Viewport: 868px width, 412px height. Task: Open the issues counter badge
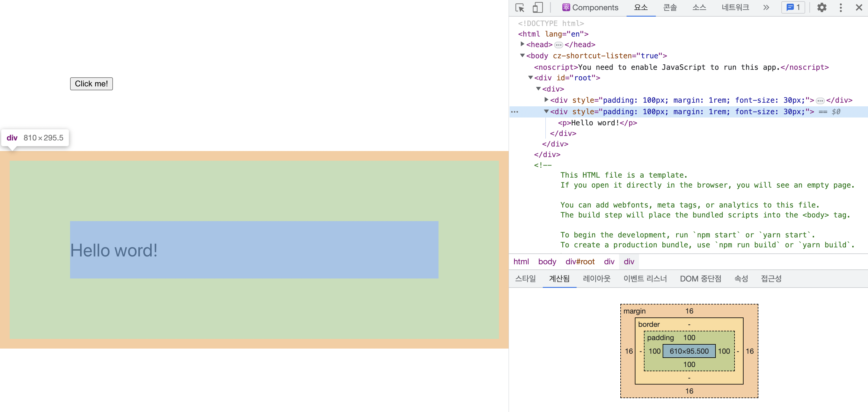coord(793,8)
